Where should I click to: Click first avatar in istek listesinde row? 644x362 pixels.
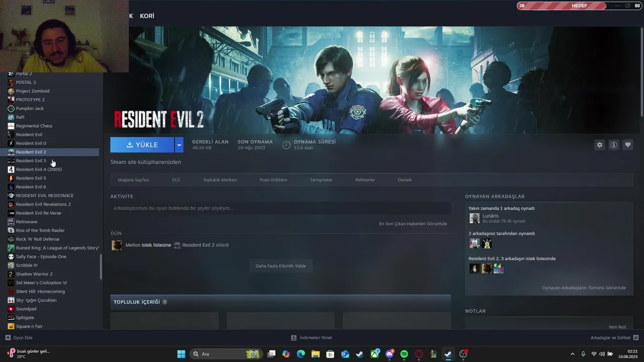[x=474, y=268]
